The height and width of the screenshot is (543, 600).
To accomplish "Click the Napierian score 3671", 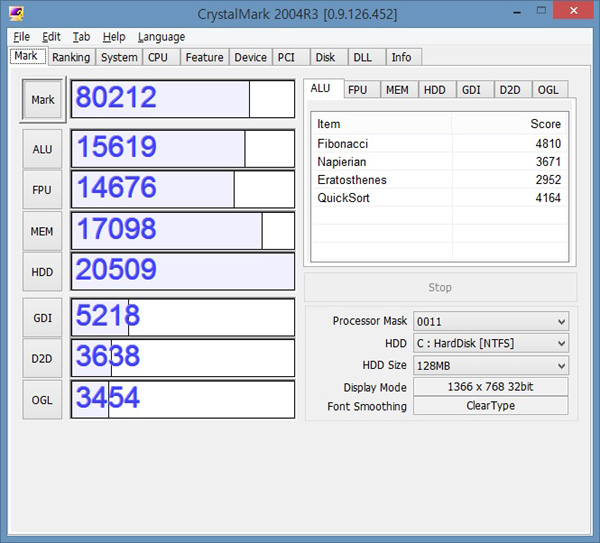I will pyautogui.click(x=548, y=161).
